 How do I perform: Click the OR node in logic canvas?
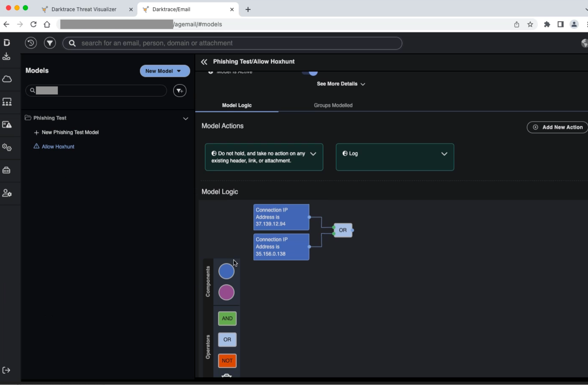tap(343, 230)
